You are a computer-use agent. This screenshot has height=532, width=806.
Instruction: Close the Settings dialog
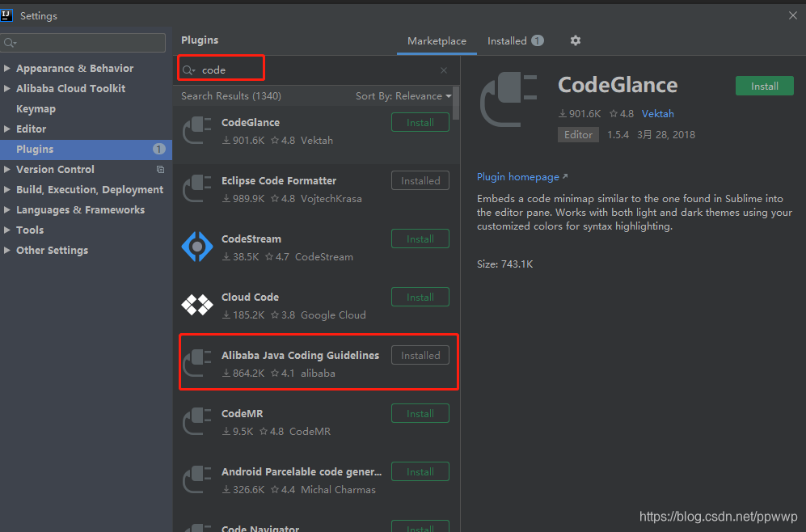(792, 15)
